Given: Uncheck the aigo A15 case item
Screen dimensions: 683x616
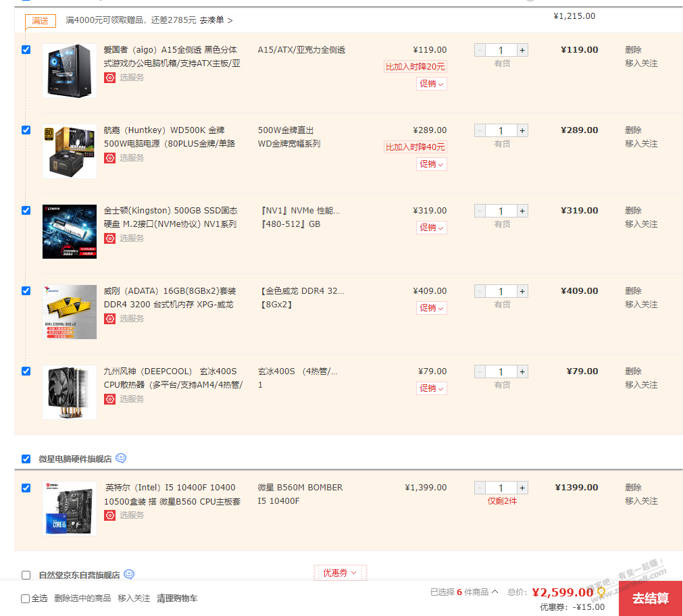Looking at the screenshot, I should (26, 49).
